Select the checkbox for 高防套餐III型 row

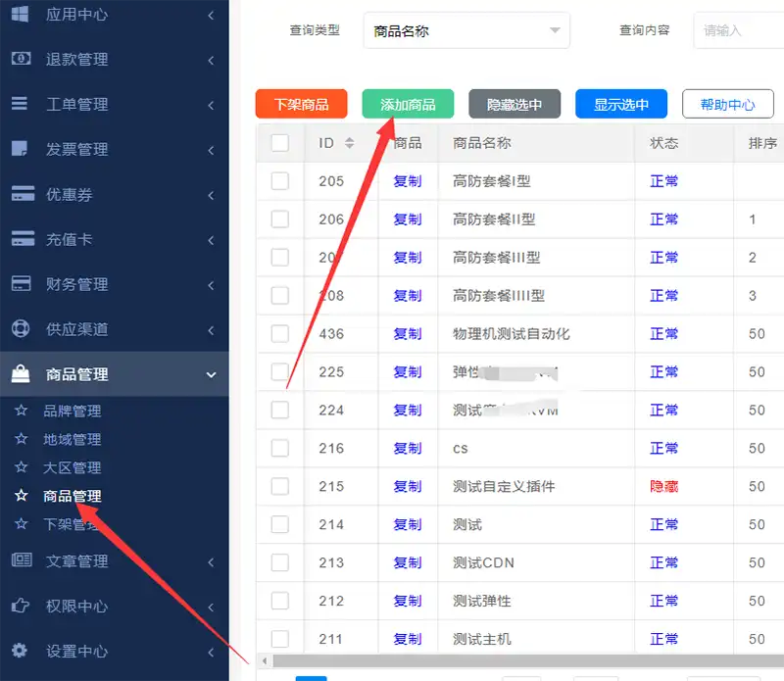[x=280, y=258]
